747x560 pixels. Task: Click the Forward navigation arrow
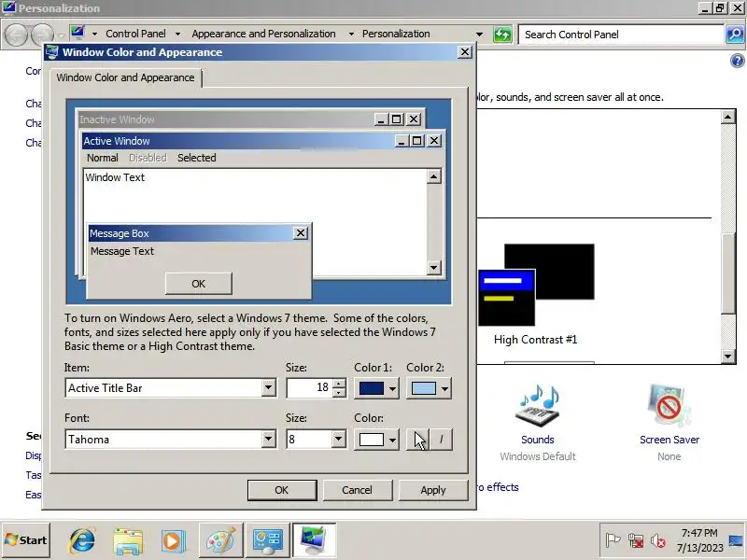tap(42, 35)
